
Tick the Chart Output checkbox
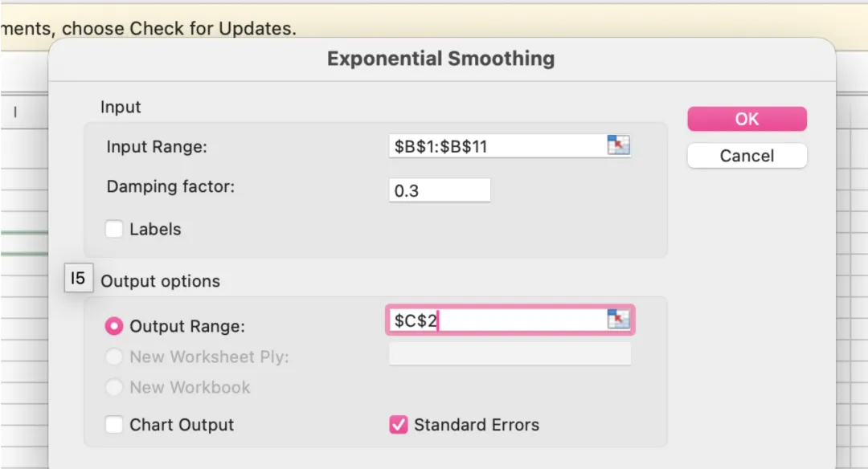(x=114, y=425)
